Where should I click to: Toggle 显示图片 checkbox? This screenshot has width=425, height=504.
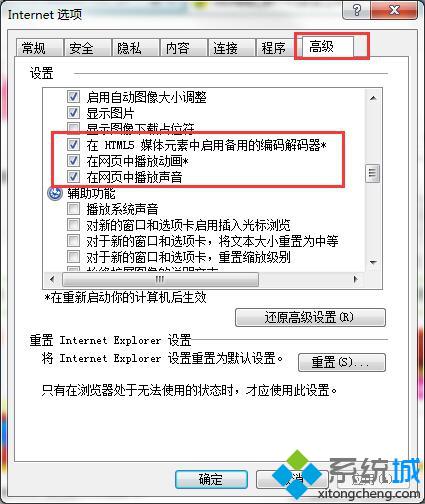pyautogui.click(x=73, y=113)
